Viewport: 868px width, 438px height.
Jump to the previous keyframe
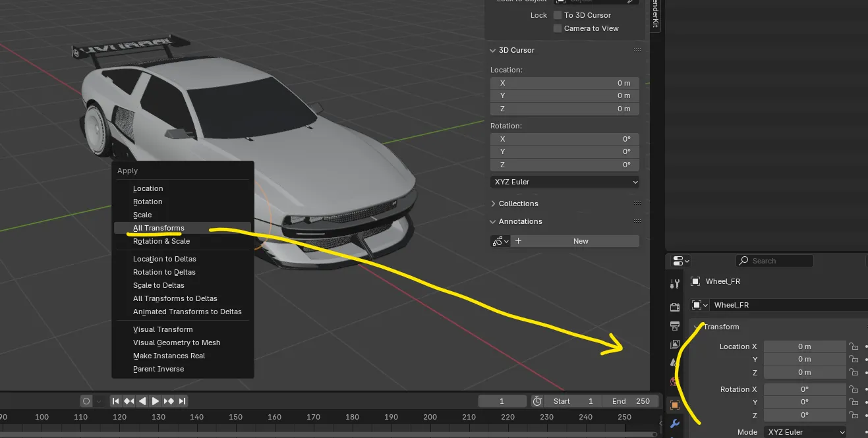click(x=129, y=401)
